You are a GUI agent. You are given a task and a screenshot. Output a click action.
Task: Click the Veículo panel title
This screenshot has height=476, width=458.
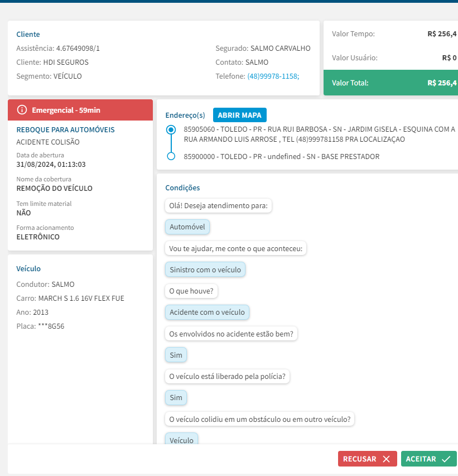[28, 268]
